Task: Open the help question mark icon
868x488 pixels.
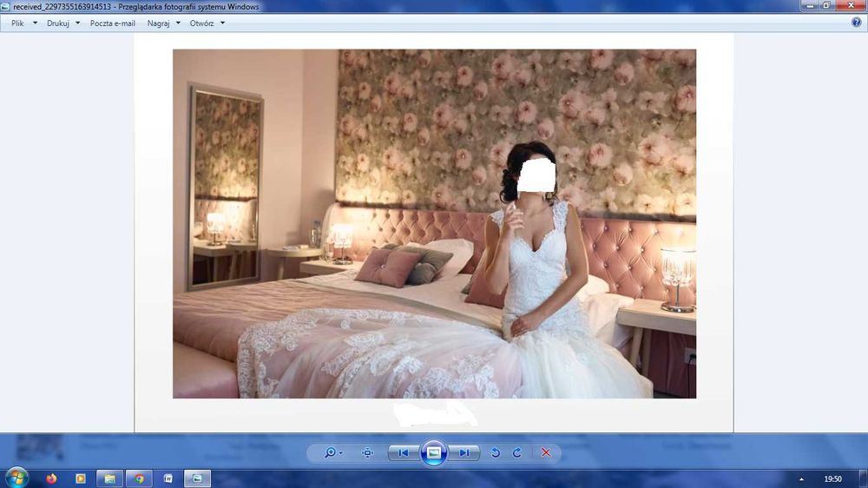Action: 857,23
